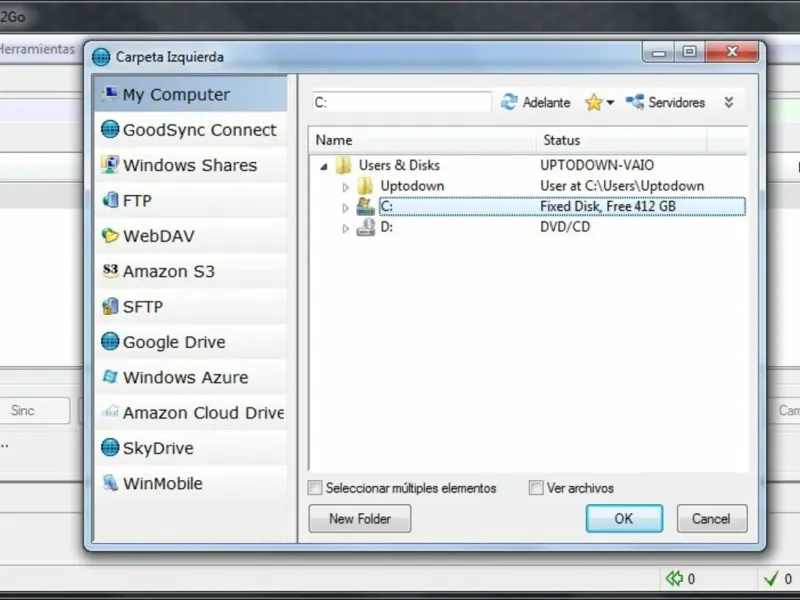Screen dimensions: 800x600
Task: Click the Cancel button
Action: tap(712, 518)
